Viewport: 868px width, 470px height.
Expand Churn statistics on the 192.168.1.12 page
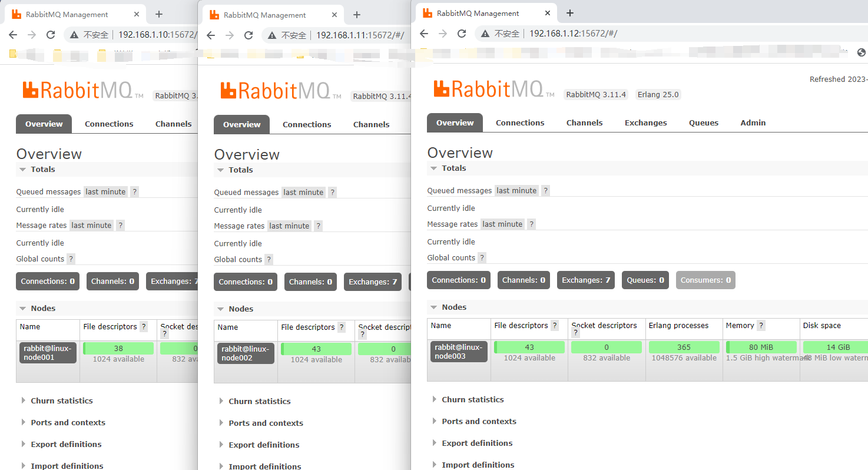473,399
